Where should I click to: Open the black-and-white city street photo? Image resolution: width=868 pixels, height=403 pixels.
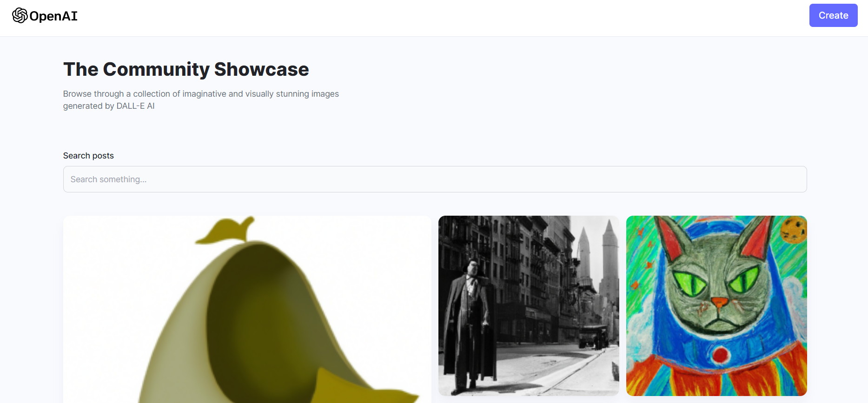[x=529, y=305]
